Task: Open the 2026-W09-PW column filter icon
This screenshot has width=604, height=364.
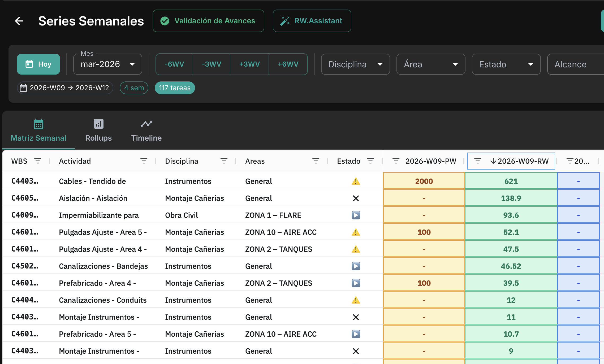Action: (x=396, y=161)
